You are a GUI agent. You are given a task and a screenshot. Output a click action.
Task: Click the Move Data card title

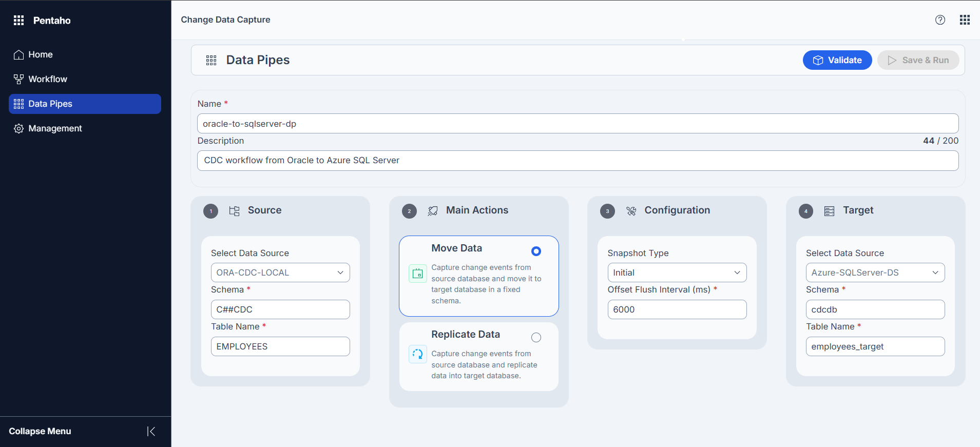[x=456, y=248]
